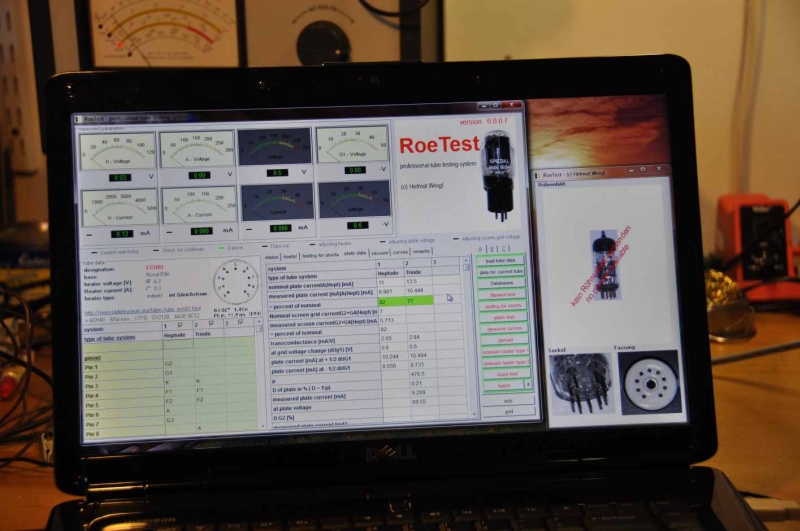The width and height of the screenshot is (800, 531).
Task: Open the radiomuseum.org tube link
Action: click(142, 310)
